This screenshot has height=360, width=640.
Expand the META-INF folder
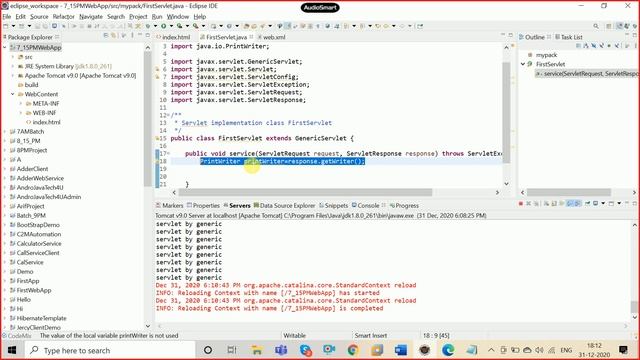click(21, 104)
